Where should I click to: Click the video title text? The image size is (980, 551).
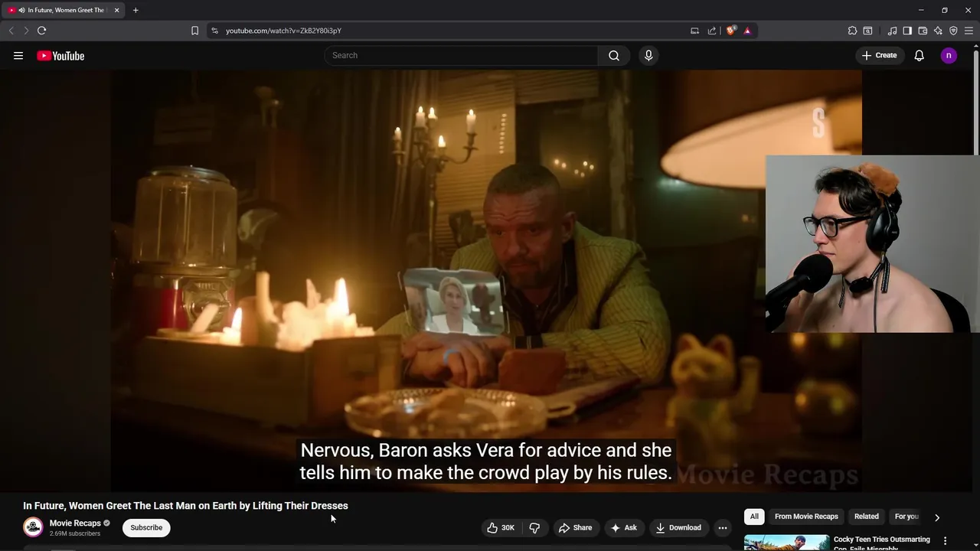tap(185, 506)
